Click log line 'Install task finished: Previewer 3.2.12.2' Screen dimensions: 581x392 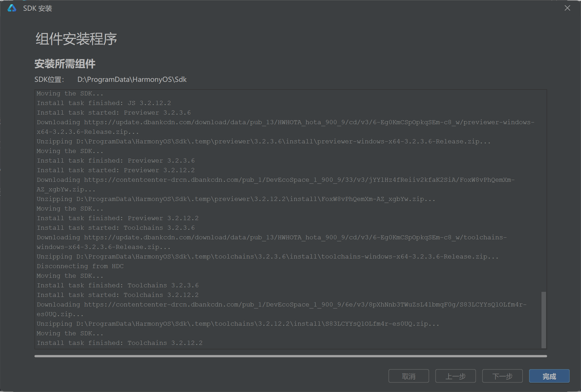point(118,218)
